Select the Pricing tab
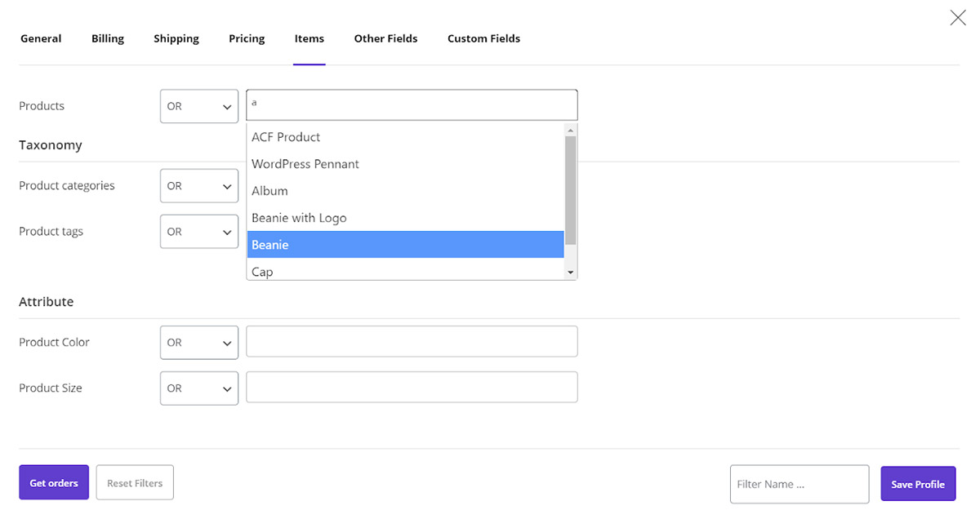980x519 pixels. [247, 38]
